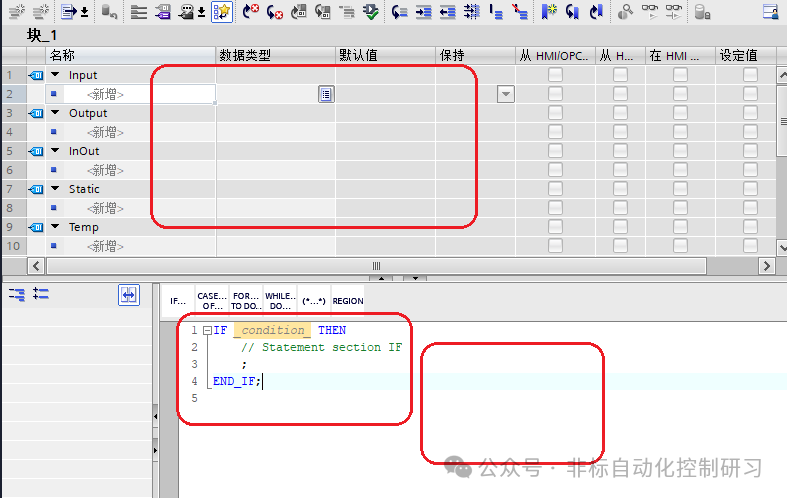The height and width of the screenshot is (498, 787).
Task: Insert a CASE... OF... template
Action: [212, 301]
